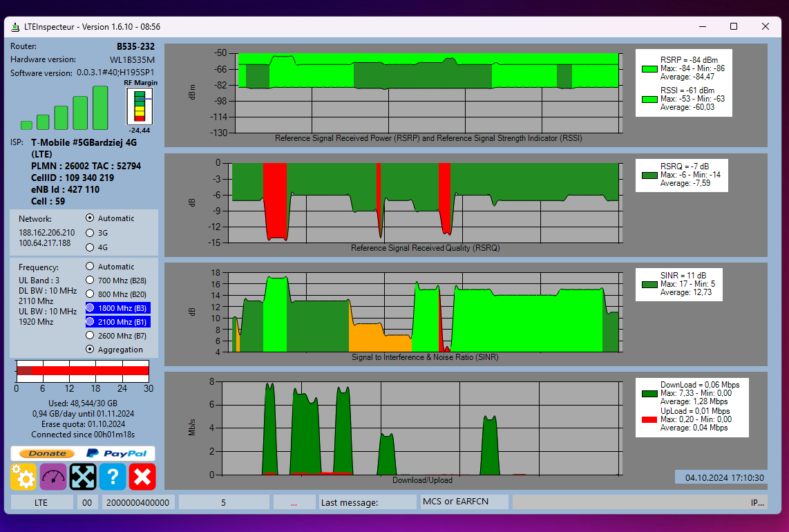
Task: Click the PayPal Donate button
Action: point(83,453)
